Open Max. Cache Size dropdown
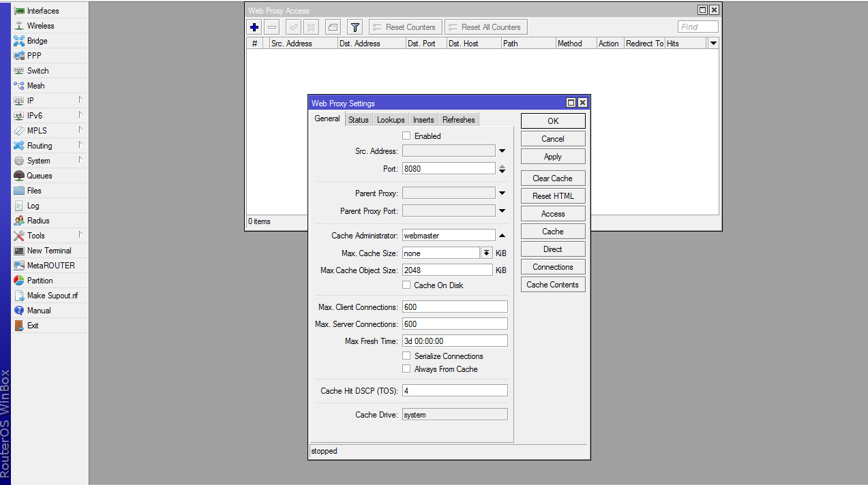The image size is (868, 485). (486, 253)
